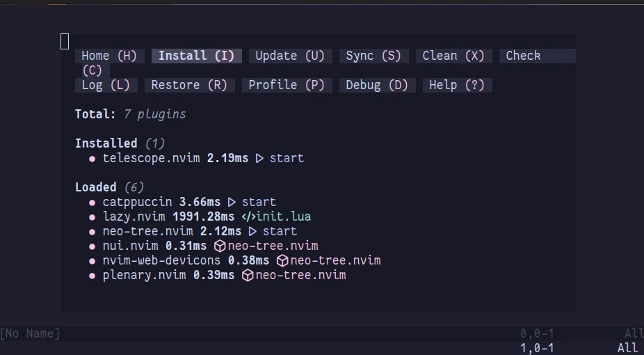Click the 1,0-1 cursor position indicator
This screenshot has width=644, height=355.
(x=537, y=349)
